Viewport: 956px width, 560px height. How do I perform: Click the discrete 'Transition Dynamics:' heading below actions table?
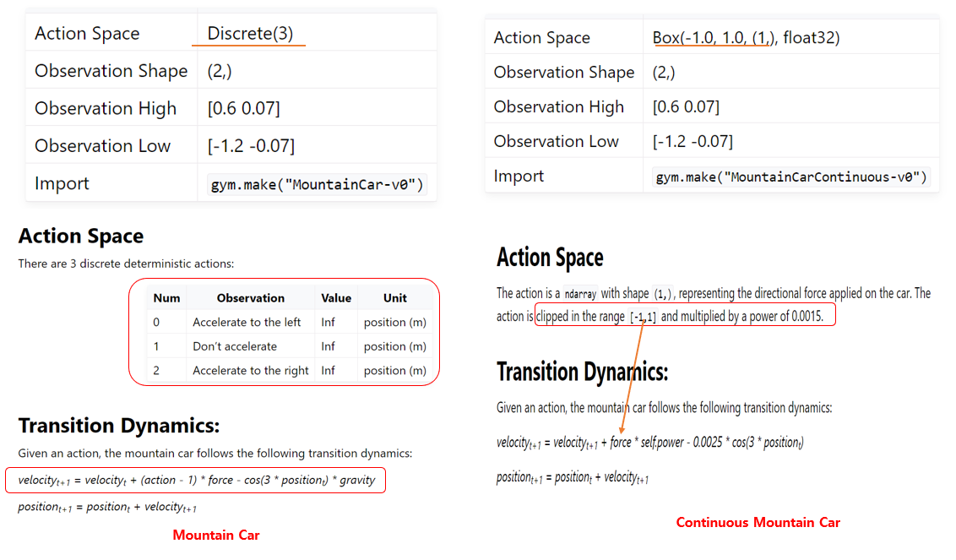point(119,425)
